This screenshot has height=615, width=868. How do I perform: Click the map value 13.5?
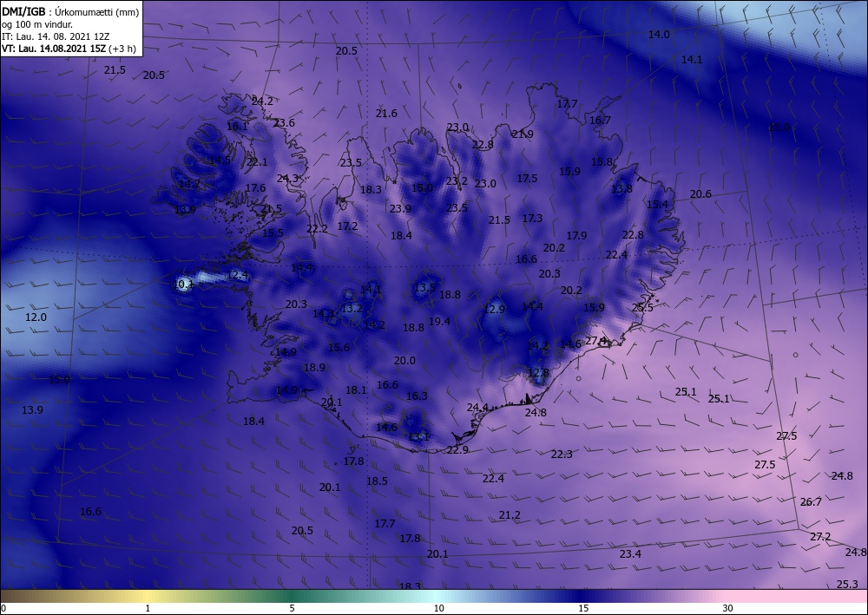(x=425, y=288)
